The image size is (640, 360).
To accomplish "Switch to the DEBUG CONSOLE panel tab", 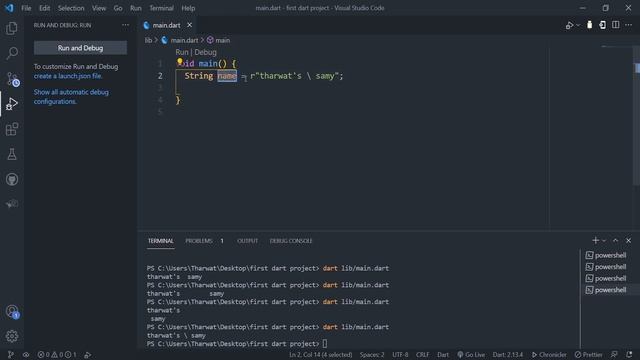I will 291,241.
